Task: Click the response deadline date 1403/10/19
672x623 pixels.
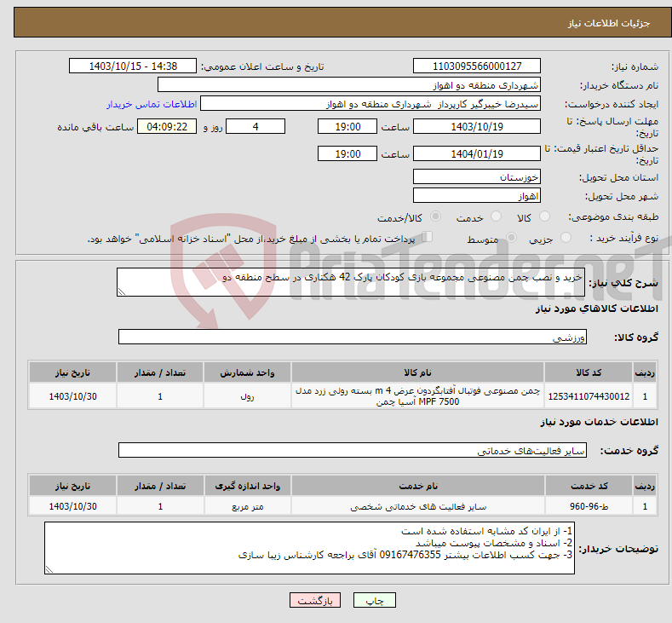Action: point(477,126)
